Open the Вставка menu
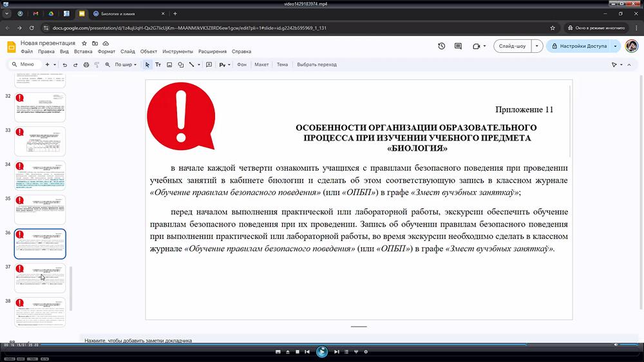Screen dimensions: 644x362 [x=83, y=52]
